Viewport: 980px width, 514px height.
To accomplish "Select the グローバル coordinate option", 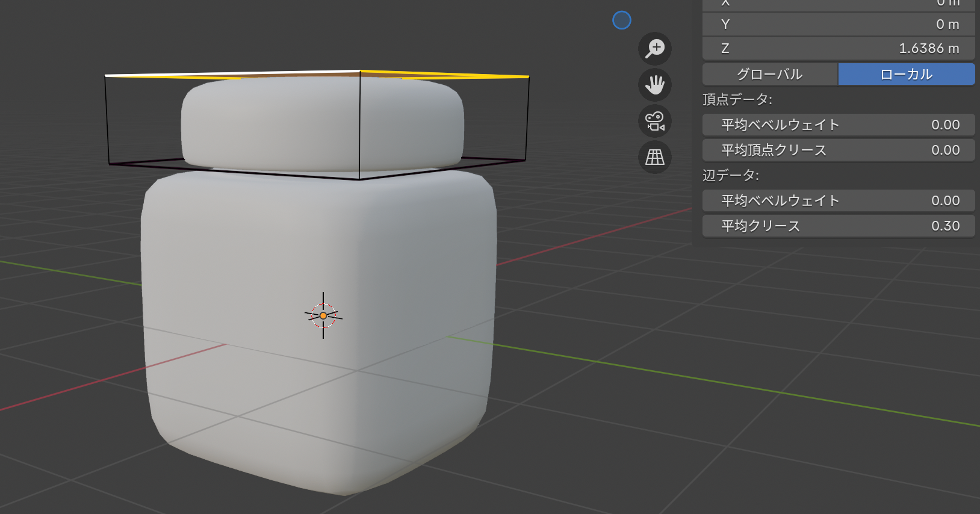I will click(x=769, y=74).
